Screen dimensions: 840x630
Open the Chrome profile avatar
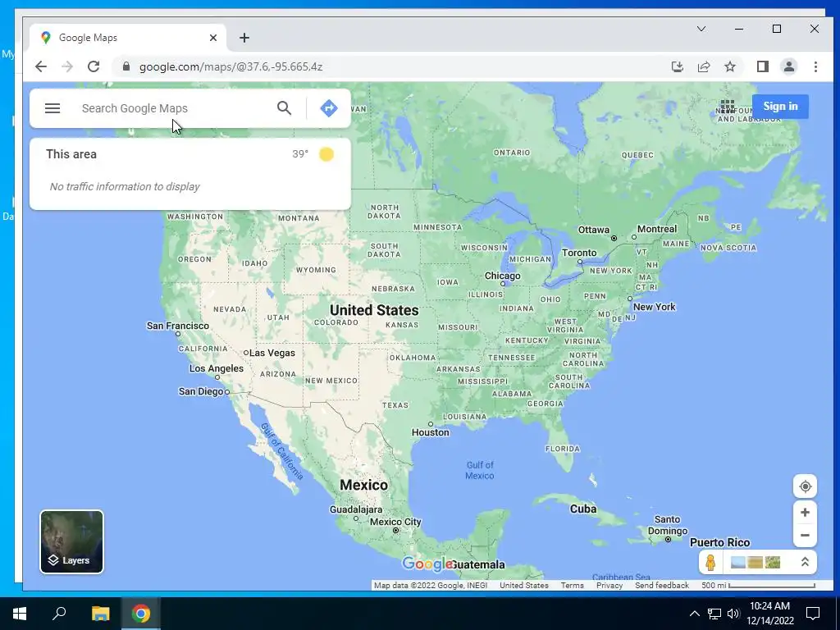[x=788, y=66]
